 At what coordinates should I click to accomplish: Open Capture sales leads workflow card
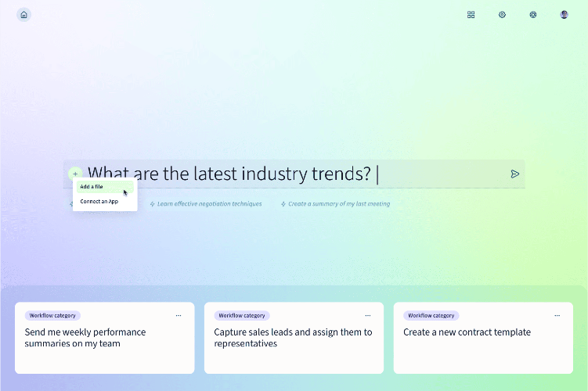coord(294,338)
